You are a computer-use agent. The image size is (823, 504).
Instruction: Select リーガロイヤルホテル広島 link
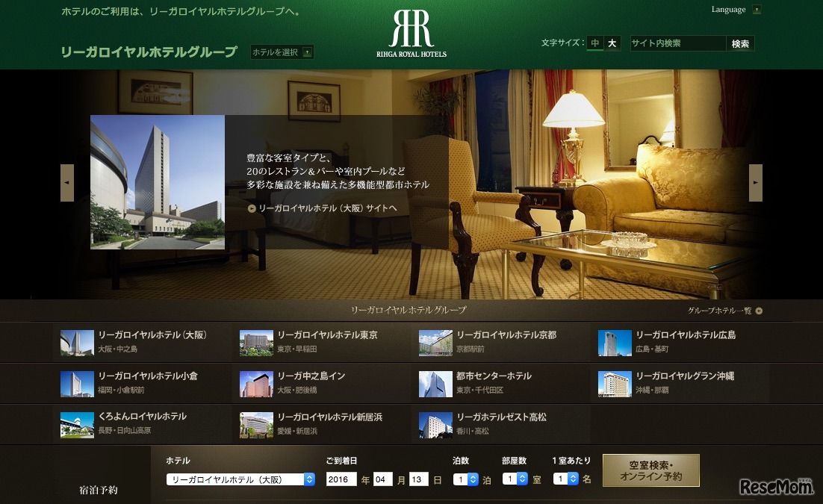coord(686,335)
